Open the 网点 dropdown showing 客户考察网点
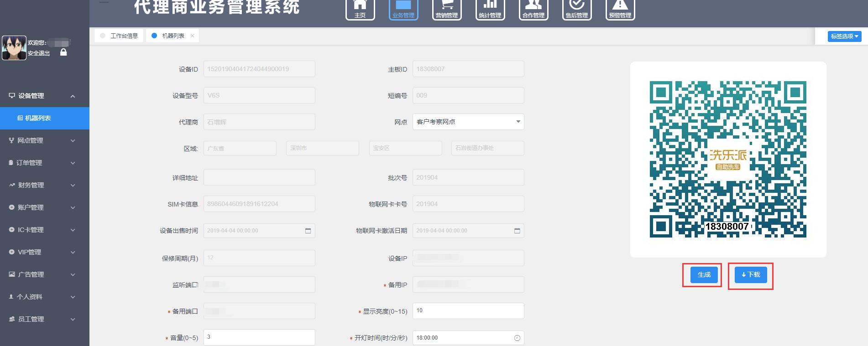The width and height of the screenshot is (868, 346). pyautogui.click(x=468, y=122)
